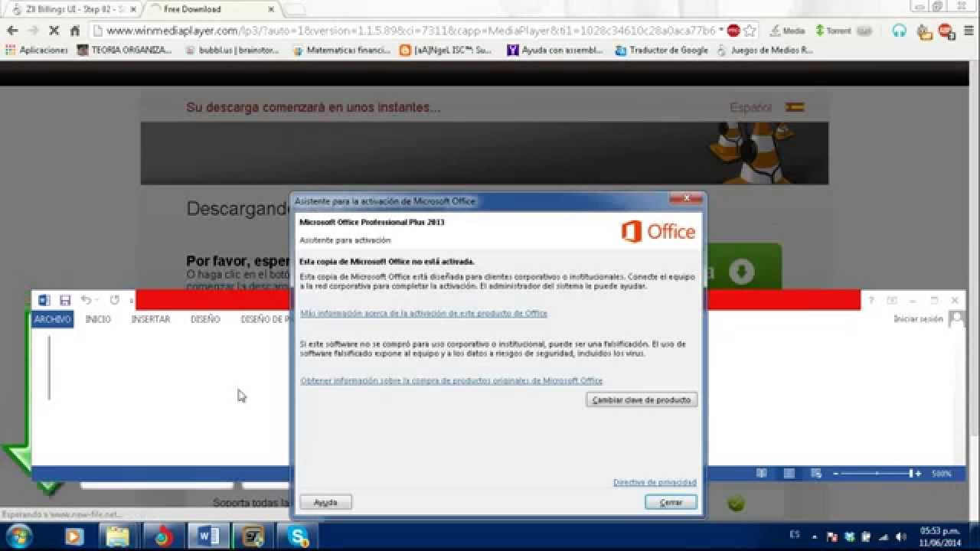Click the Media extension button in Chrome toolbar
This screenshot has width=980, height=551.
coord(787,31)
